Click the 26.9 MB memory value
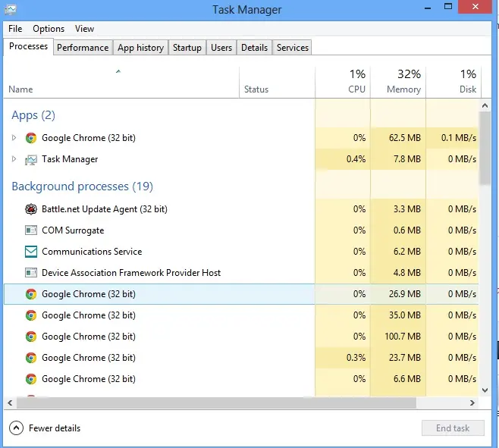499x448 pixels. pos(405,293)
